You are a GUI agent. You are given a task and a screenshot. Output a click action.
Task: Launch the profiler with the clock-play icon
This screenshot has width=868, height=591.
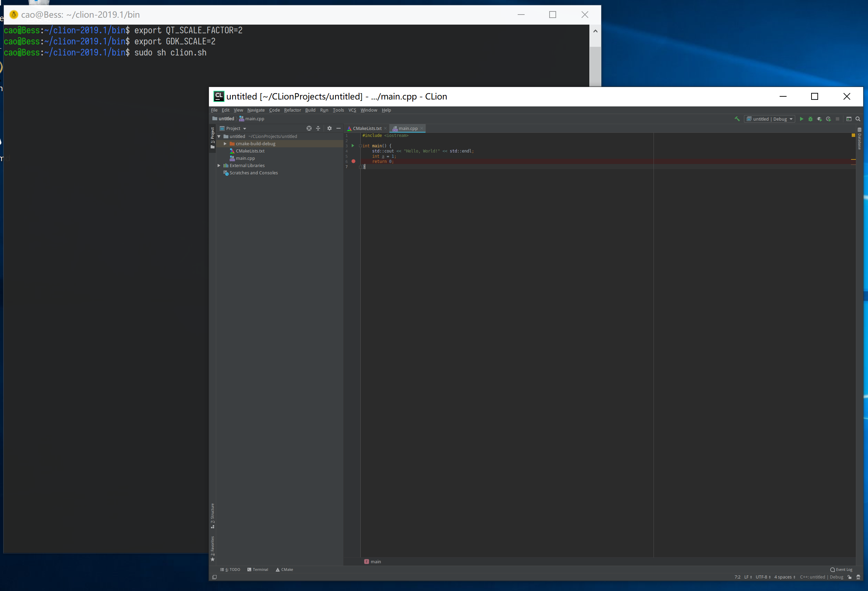pyautogui.click(x=829, y=119)
